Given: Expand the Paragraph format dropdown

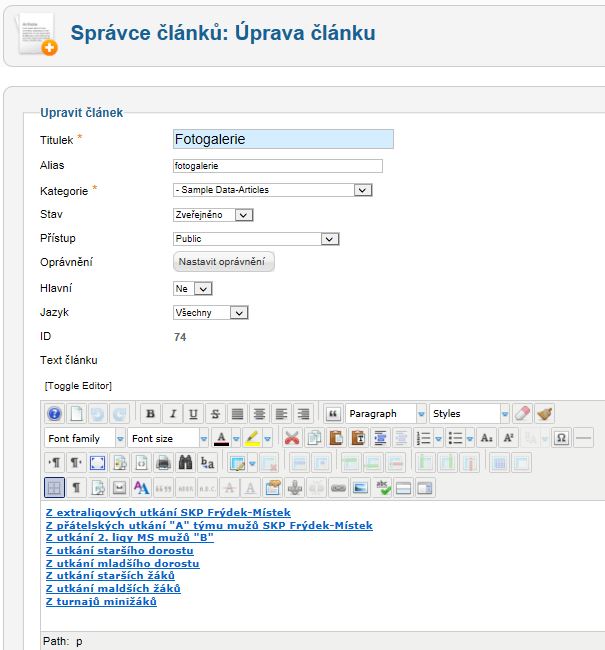Looking at the screenshot, I should (x=385, y=413).
